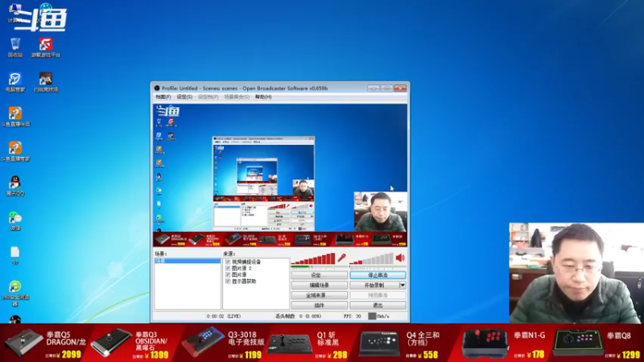Open the 电脑管家 desktop shortcut

tap(15, 82)
